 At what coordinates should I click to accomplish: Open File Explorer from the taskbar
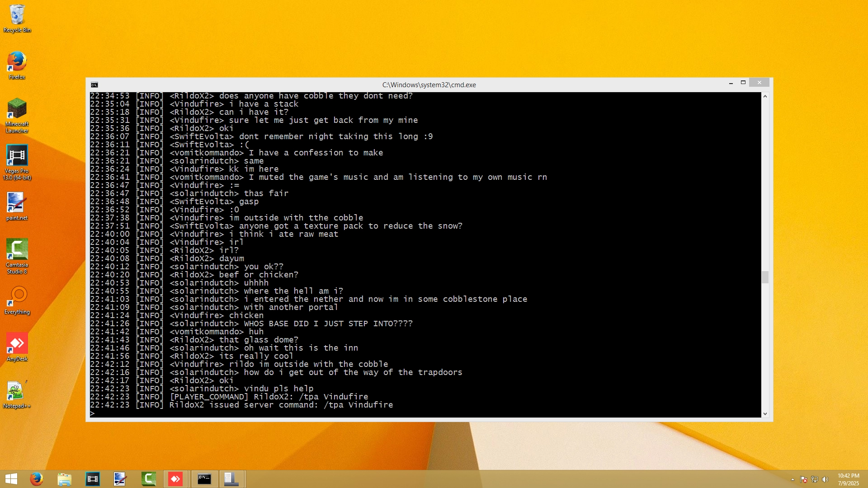coord(64,479)
